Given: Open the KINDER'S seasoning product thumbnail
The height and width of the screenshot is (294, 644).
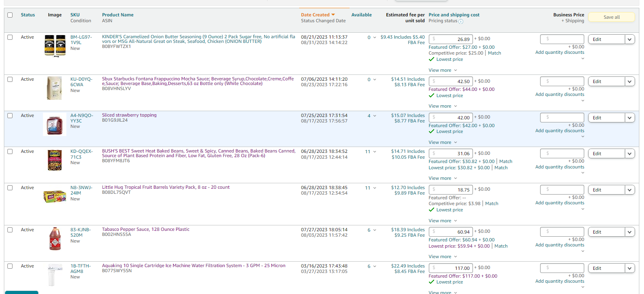Looking at the screenshot, I should (x=55, y=46).
